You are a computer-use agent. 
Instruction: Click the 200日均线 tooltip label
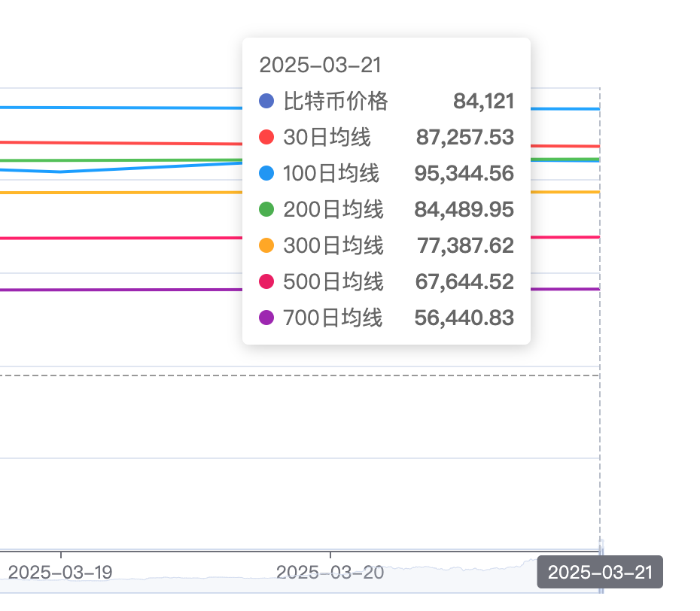[x=333, y=209]
